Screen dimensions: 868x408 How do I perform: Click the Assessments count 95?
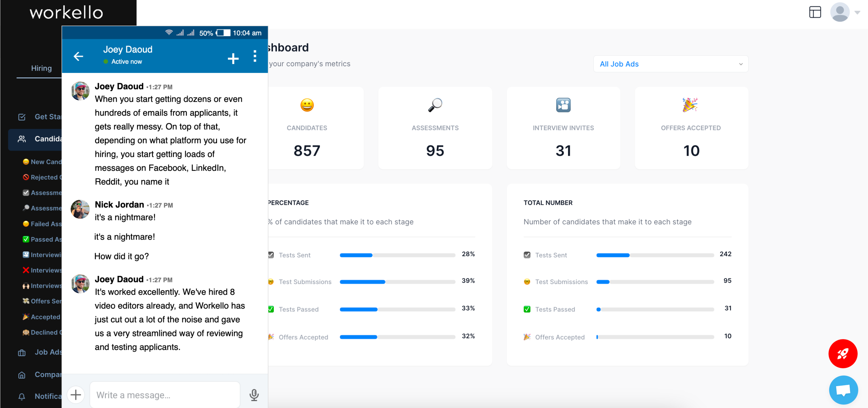pos(435,150)
